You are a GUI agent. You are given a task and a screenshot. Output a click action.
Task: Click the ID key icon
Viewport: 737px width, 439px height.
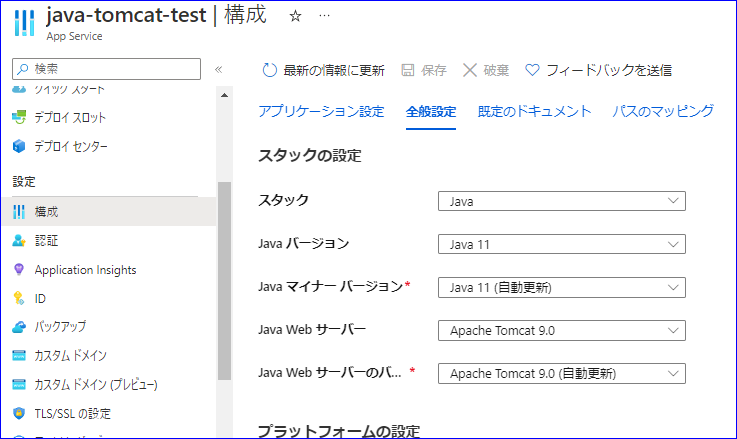[x=19, y=298]
